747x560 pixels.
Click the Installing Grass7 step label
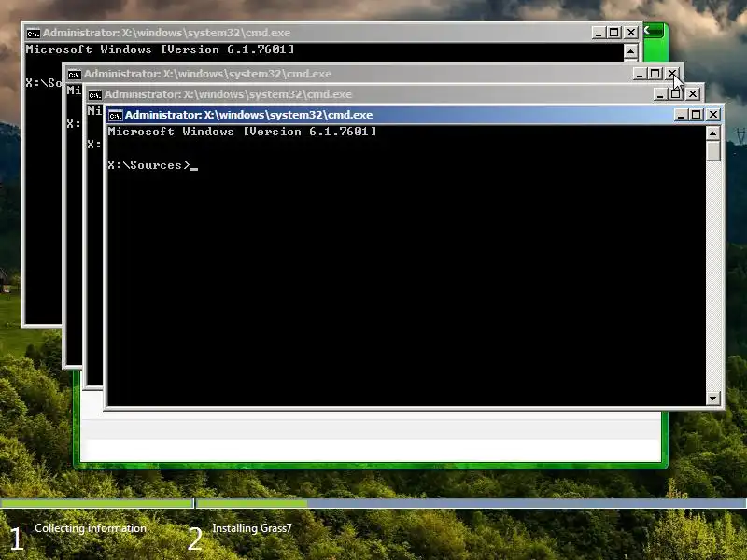[x=252, y=528]
